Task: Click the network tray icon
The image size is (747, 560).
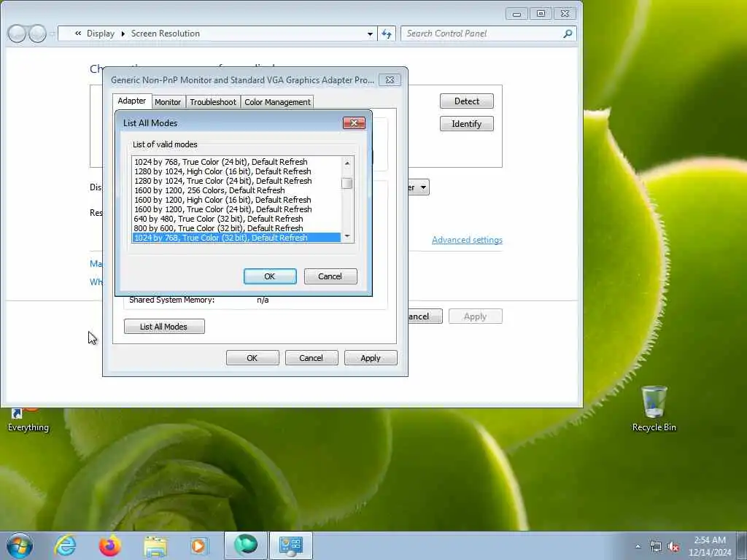Action: coord(656,547)
